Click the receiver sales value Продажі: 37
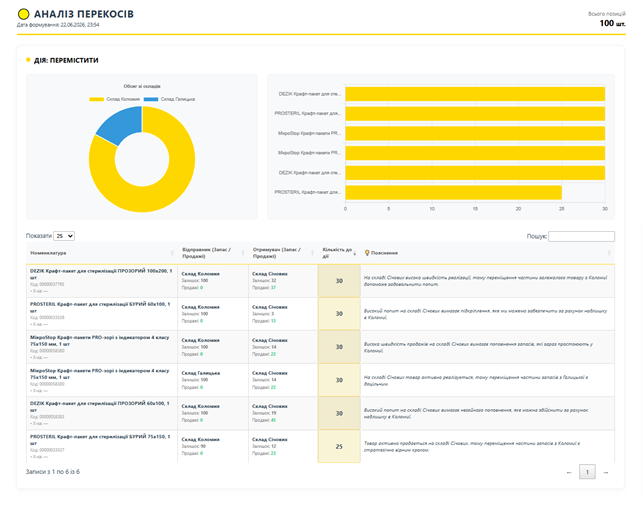This screenshot has width=643, height=509. [264, 288]
